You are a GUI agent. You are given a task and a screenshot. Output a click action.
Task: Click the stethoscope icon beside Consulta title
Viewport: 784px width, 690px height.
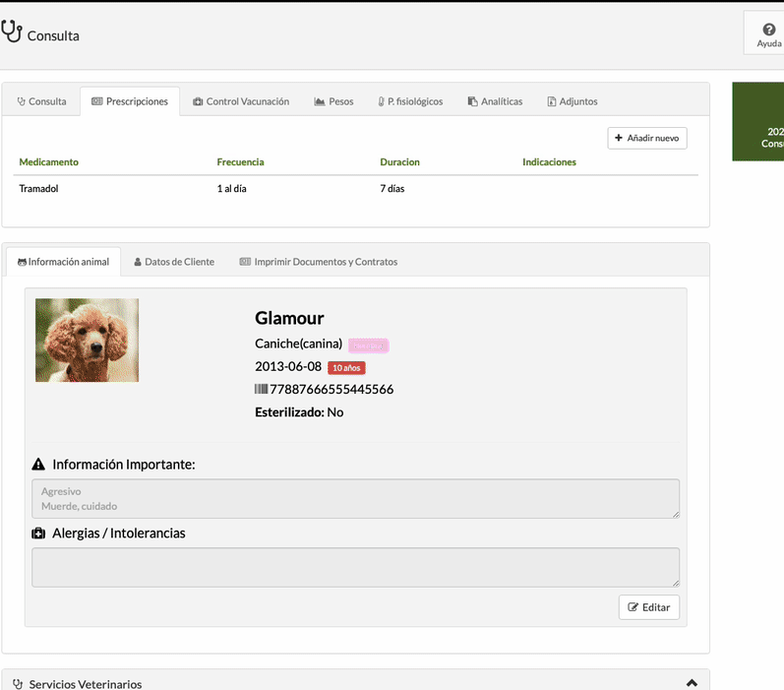coord(12,31)
